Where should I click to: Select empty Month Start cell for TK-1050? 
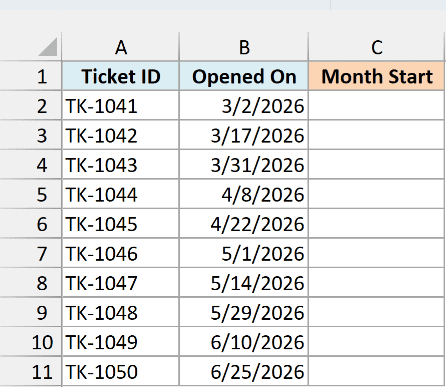[377, 371]
